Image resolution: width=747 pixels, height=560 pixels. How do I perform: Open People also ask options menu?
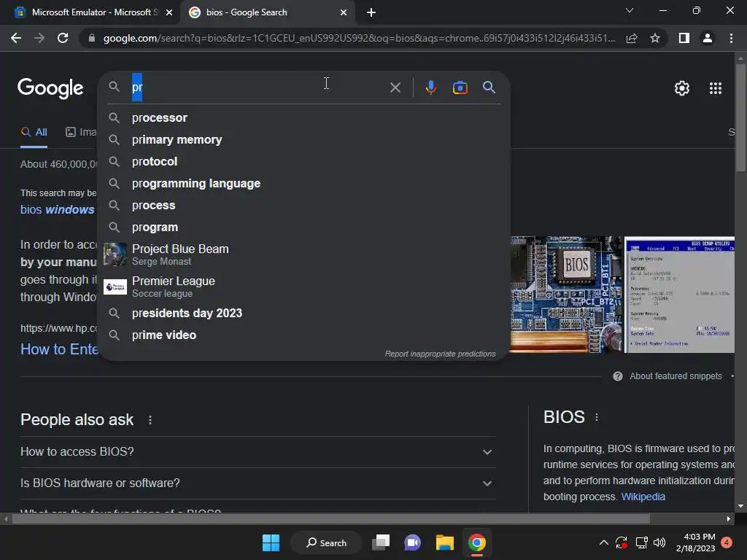pos(150,420)
